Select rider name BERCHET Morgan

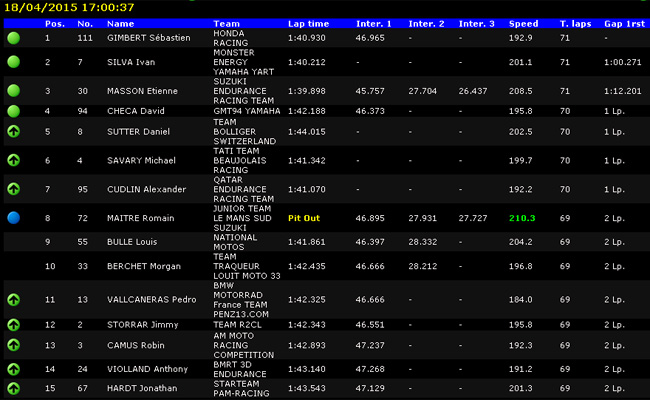(x=142, y=266)
